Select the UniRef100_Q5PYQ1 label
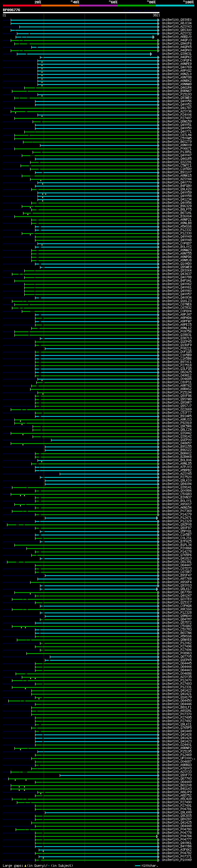Image resolution: width=197 pixels, height=868 pixels. click(177, 531)
